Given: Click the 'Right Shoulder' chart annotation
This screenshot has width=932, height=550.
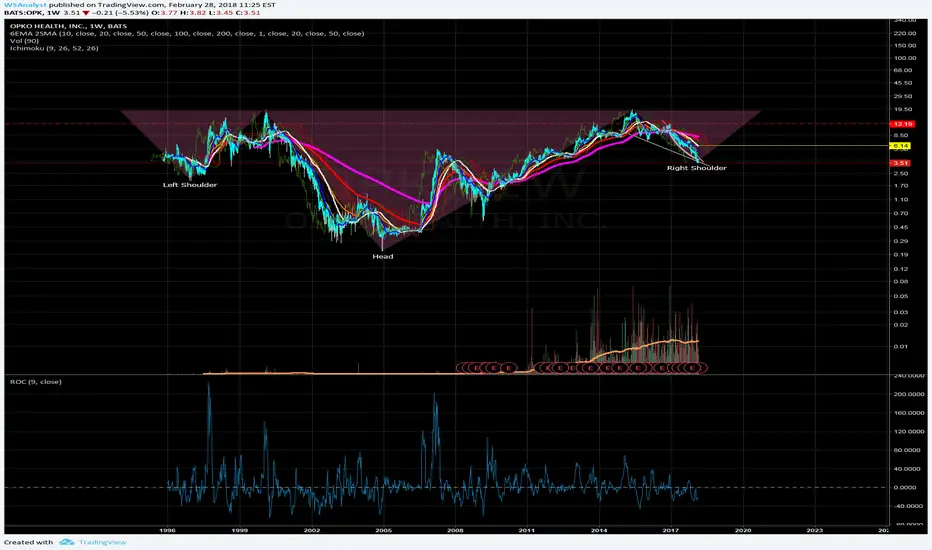Looking at the screenshot, I should pos(697,168).
